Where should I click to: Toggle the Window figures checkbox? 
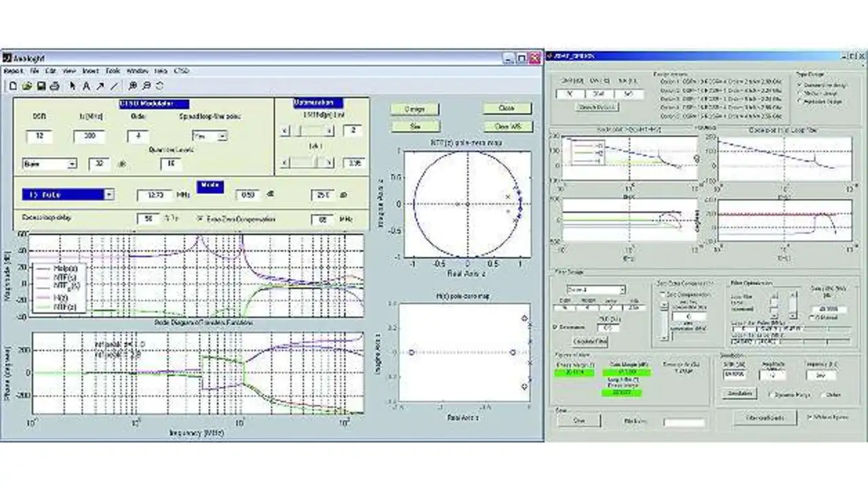pos(811,417)
